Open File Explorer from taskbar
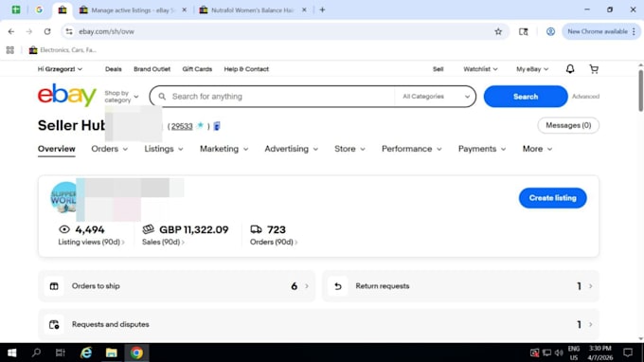 [x=112, y=353]
